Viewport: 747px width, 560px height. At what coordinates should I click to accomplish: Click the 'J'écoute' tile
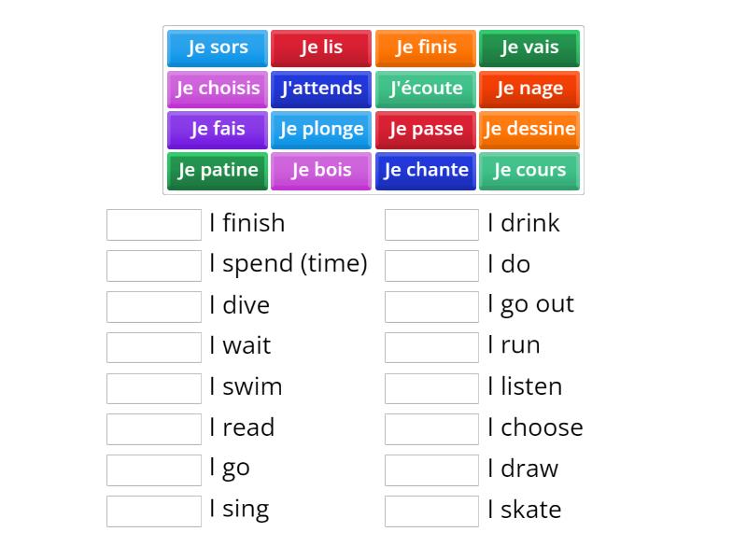tap(425, 89)
